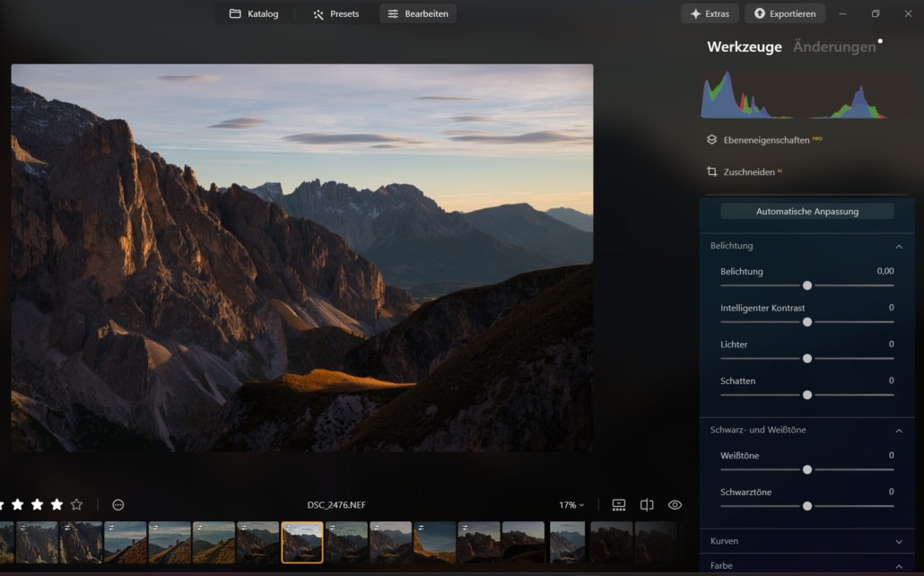924x576 pixels.
Task: Click the Exportieren button
Action: pyautogui.click(x=785, y=13)
